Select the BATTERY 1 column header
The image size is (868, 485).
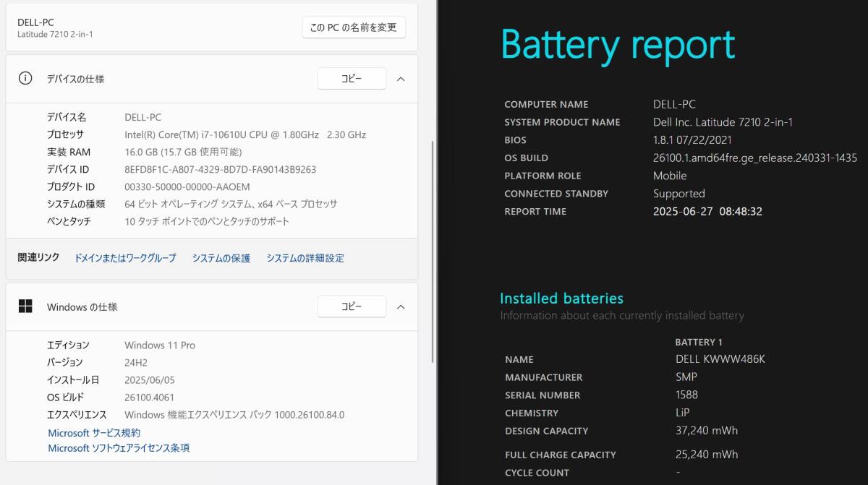click(699, 342)
